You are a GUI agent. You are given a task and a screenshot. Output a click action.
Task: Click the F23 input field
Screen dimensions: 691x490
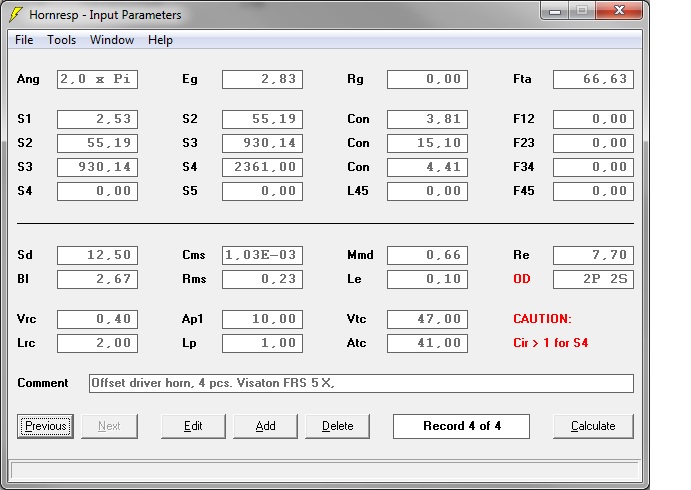coord(593,143)
